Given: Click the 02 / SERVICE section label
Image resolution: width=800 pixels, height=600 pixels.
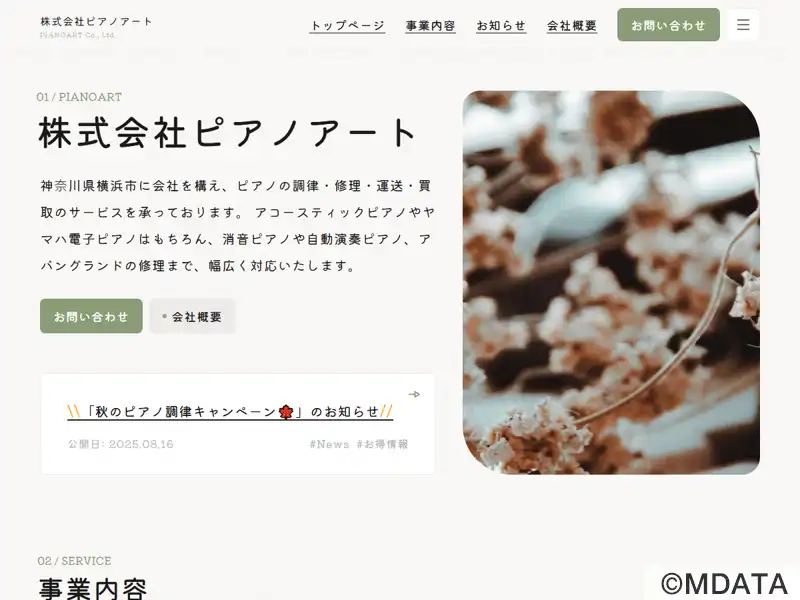Looking at the screenshot, I should pos(74,561).
